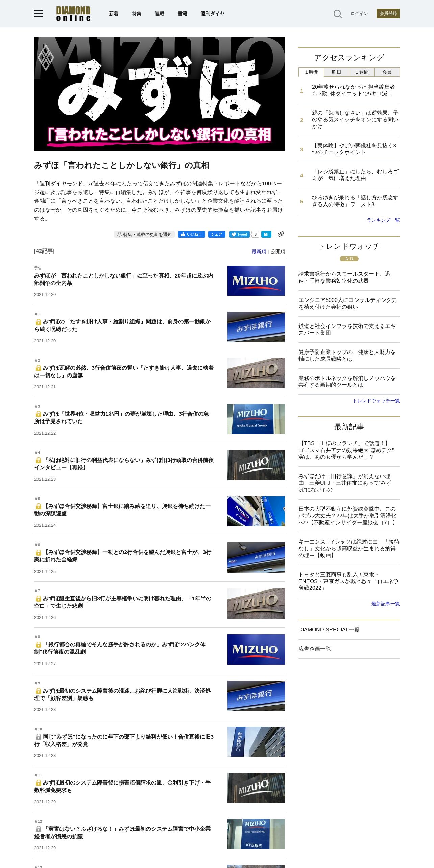The image size is (434, 868).
Task: Click the ログイン link
Action: pos(359,14)
